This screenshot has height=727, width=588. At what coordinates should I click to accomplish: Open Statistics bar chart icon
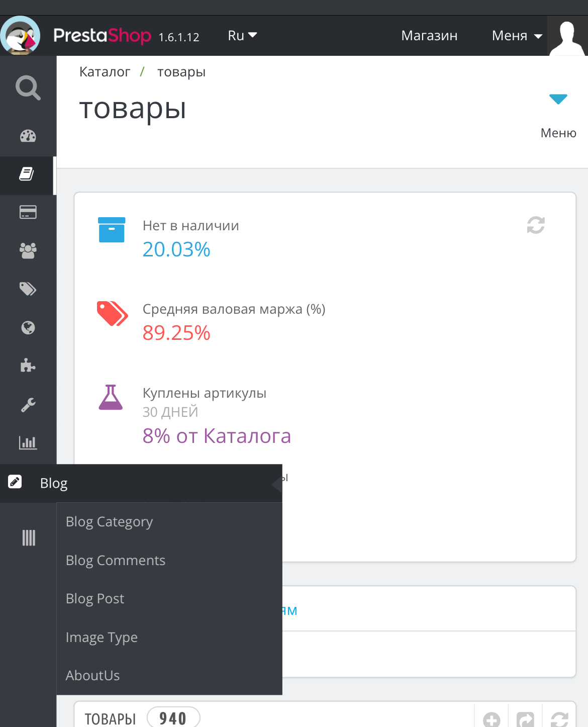(x=28, y=442)
